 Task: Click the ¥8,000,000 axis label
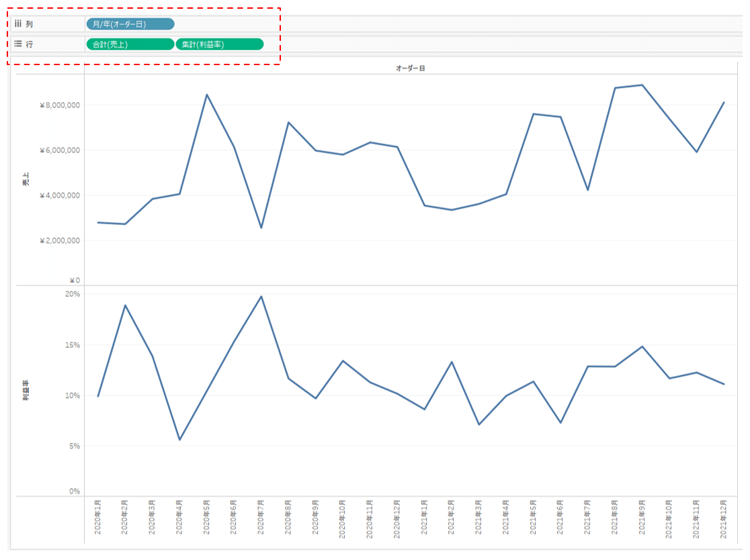click(60, 105)
